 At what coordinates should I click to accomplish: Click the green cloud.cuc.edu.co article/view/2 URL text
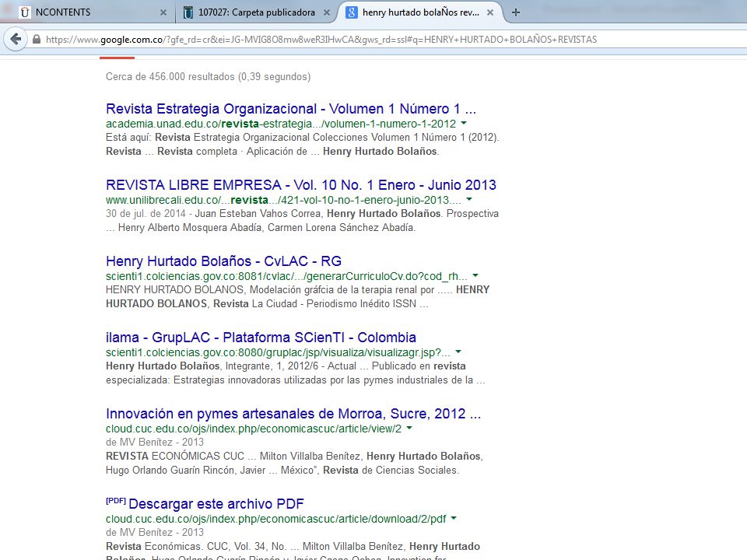click(254, 429)
